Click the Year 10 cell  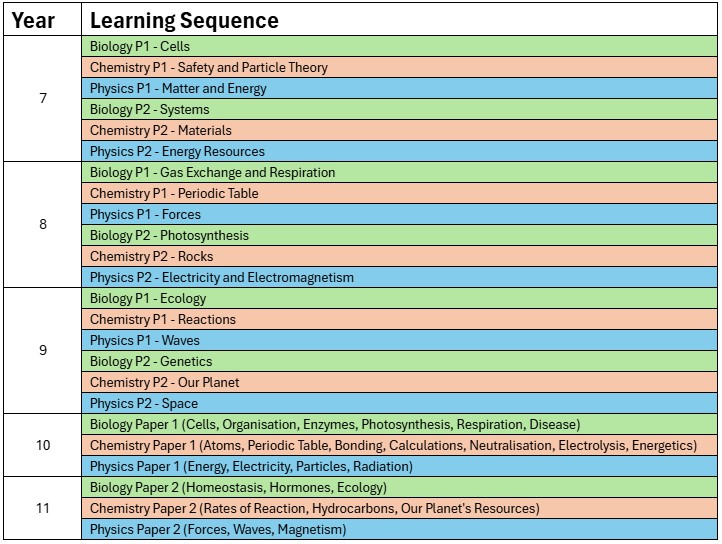42,445
